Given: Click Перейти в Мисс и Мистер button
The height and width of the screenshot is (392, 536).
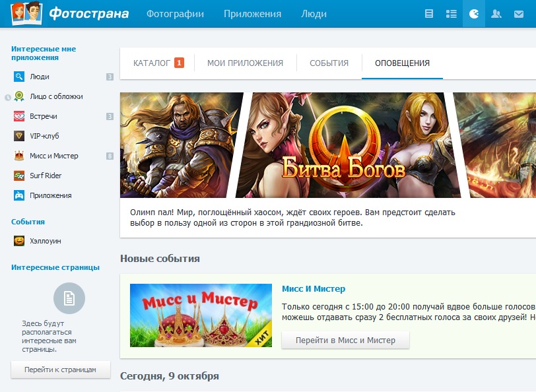Looking at the screenshot, I should (345, 340).
